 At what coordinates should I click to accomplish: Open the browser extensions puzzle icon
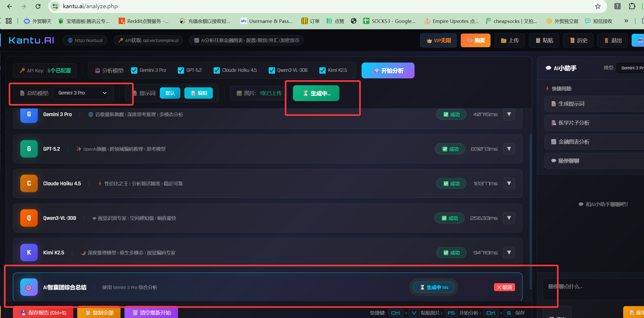pyautogui.click(x=632, y=6)
